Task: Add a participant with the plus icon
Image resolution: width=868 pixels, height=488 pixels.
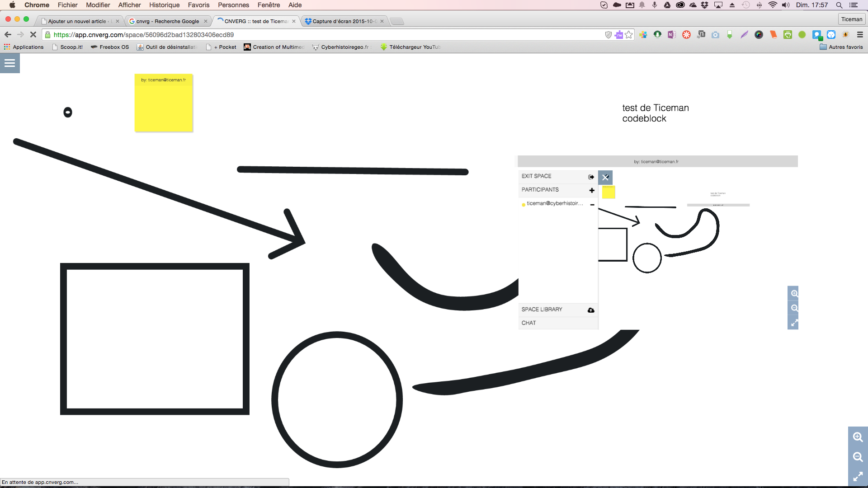Action: point(592,190)
